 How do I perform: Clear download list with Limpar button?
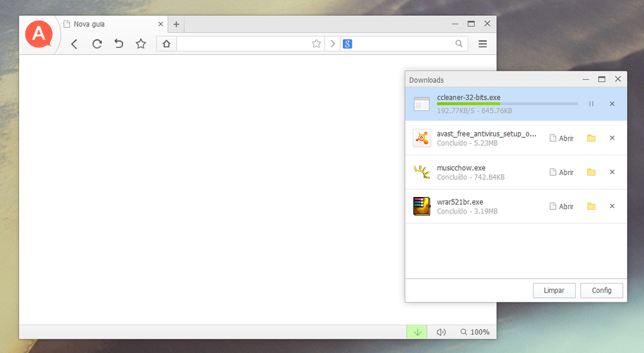pos(554,290)
